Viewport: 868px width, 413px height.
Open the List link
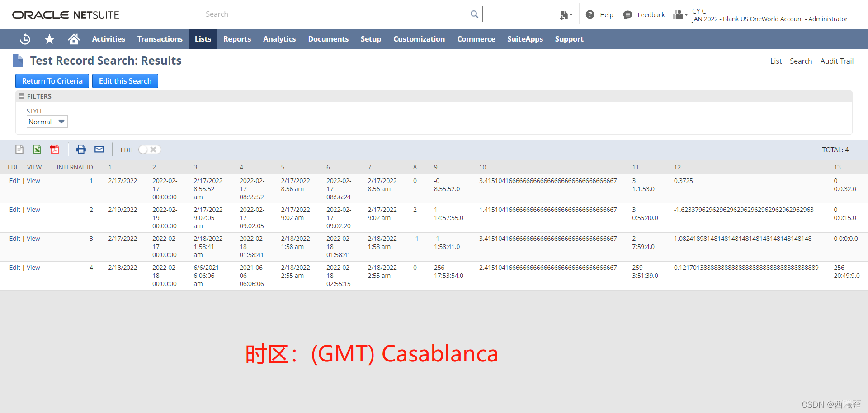click(776, 61)
